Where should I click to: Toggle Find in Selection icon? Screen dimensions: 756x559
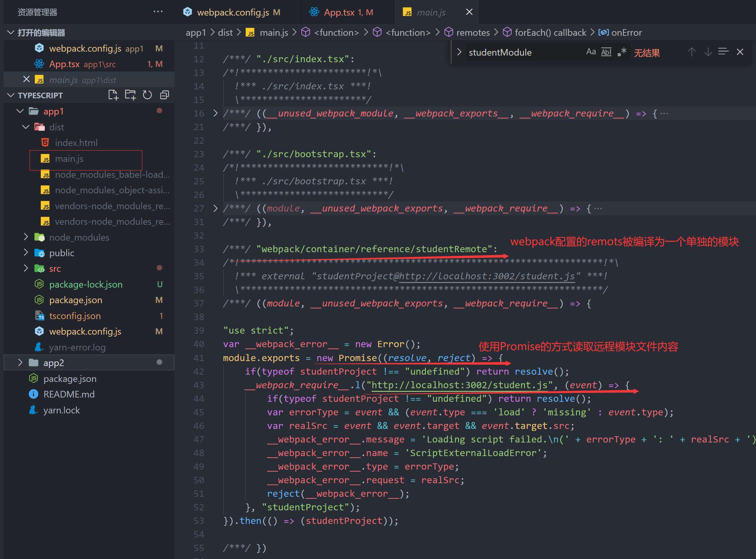click(x=723, y=52)
